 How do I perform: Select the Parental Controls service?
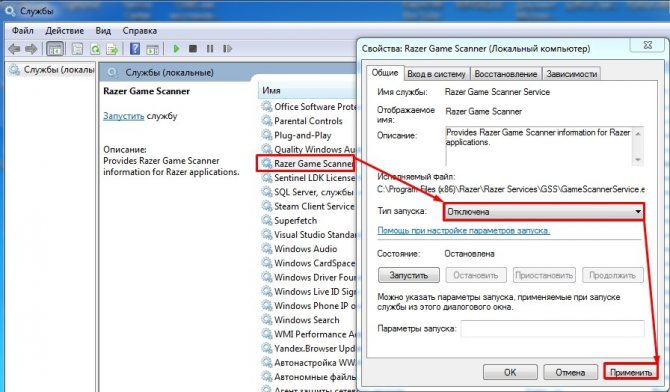[303, 121]
